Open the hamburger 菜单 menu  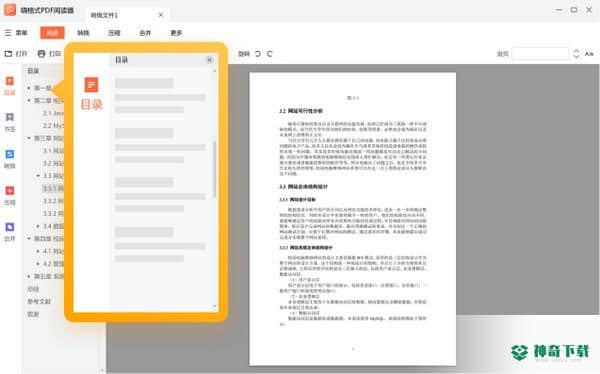coord(16,33)
